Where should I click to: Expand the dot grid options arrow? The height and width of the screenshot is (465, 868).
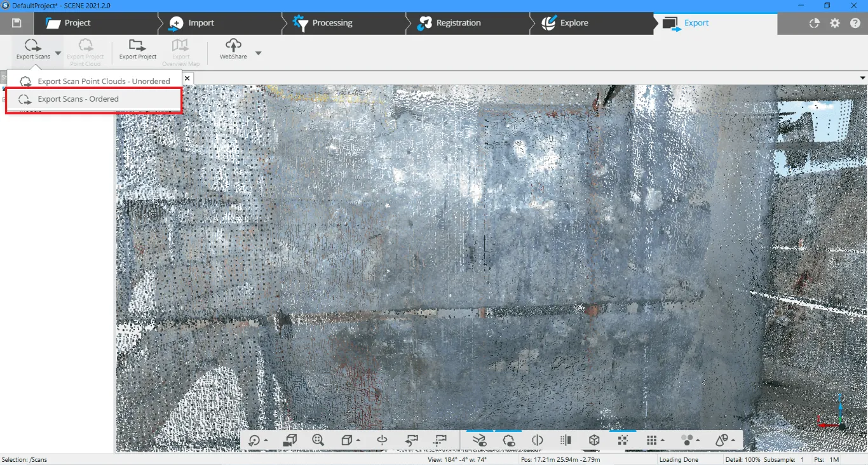[663, 440]
